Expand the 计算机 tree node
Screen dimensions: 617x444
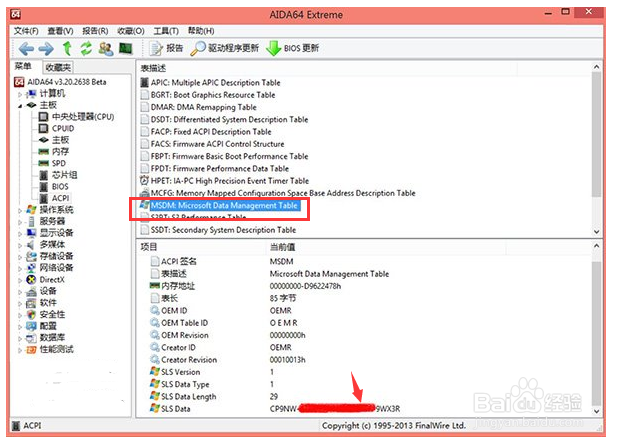pyautogui.click(x=20, y=94)
